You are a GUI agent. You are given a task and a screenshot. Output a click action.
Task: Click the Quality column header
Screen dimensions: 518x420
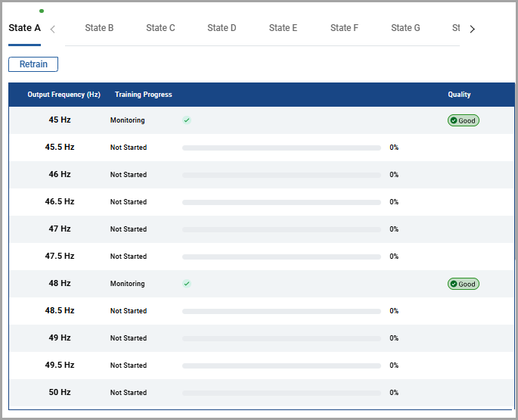coord(459,95)
